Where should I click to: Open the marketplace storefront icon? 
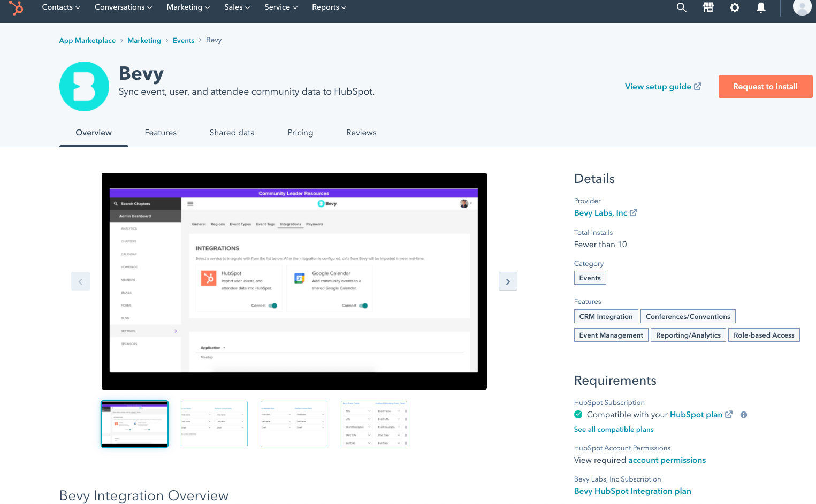point(708,7)
